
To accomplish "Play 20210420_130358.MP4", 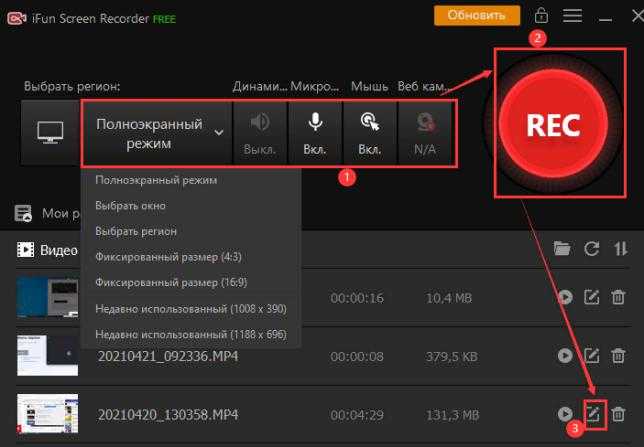I will point(565,414).
